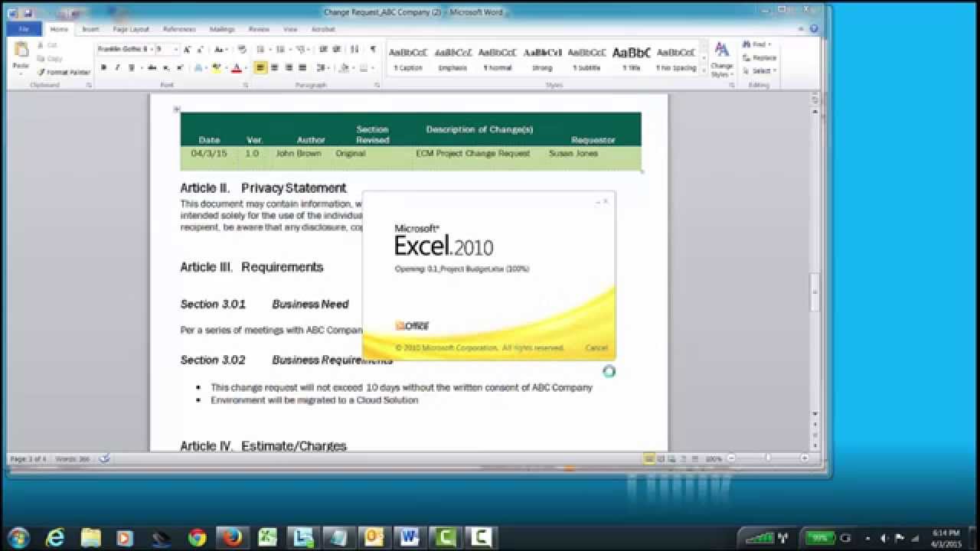Open Internet Explorer from taskbar
The image size is (980, 551).
[x=55, y=538]
